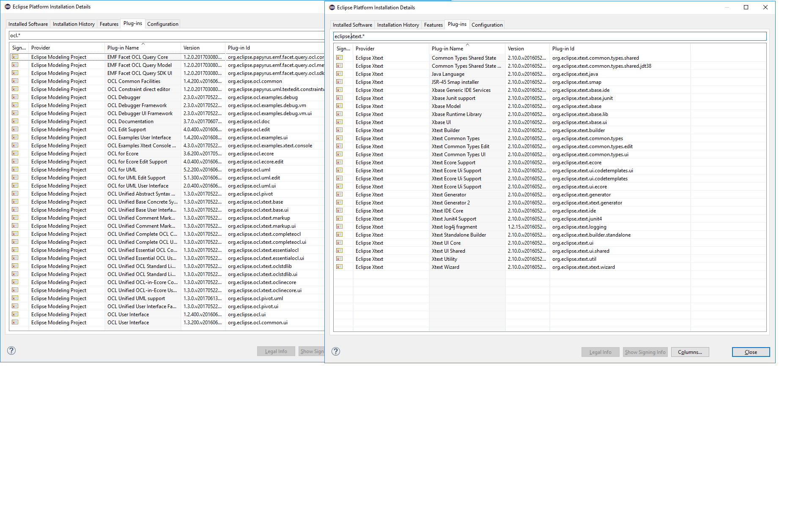This screenshot has width=812, height=508.
Task: Click signed icon for JSR-45 Smap installer row
Action: [339, 82]
